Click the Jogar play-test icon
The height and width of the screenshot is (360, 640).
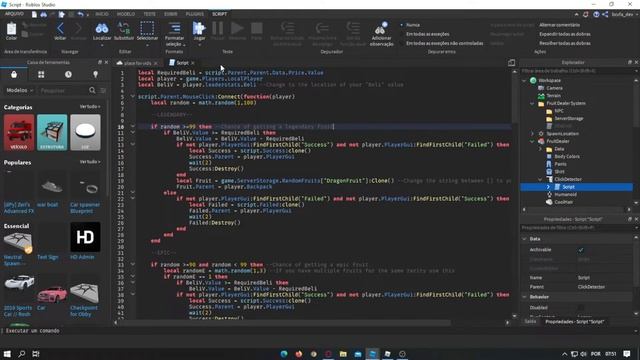[x=199, y=28]
